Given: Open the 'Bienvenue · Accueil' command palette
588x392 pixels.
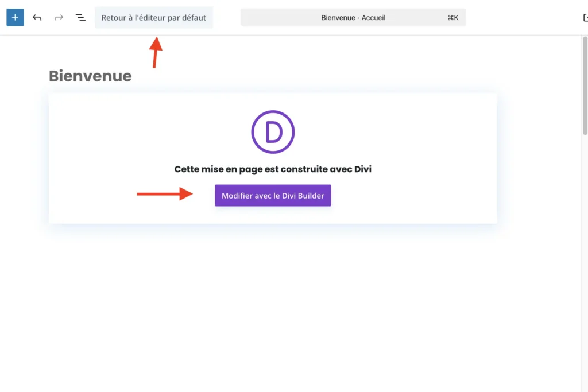Looking at the screenshot, I should (353, 17).
